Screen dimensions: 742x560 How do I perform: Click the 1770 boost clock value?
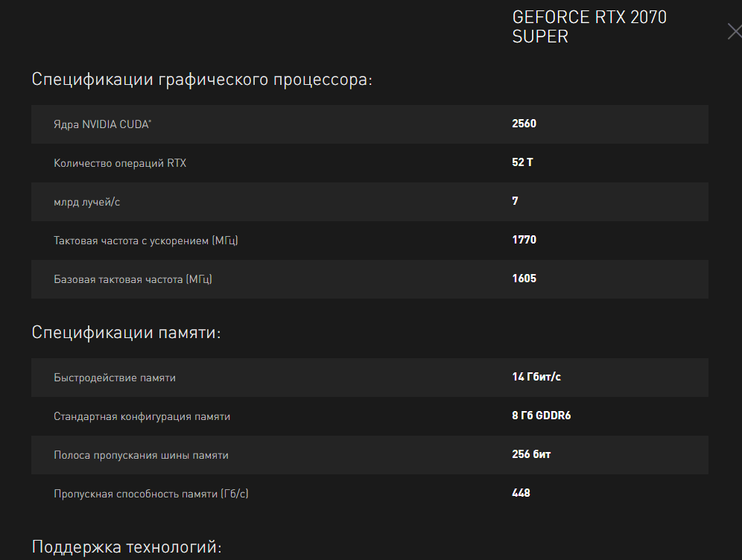point(524,240)
